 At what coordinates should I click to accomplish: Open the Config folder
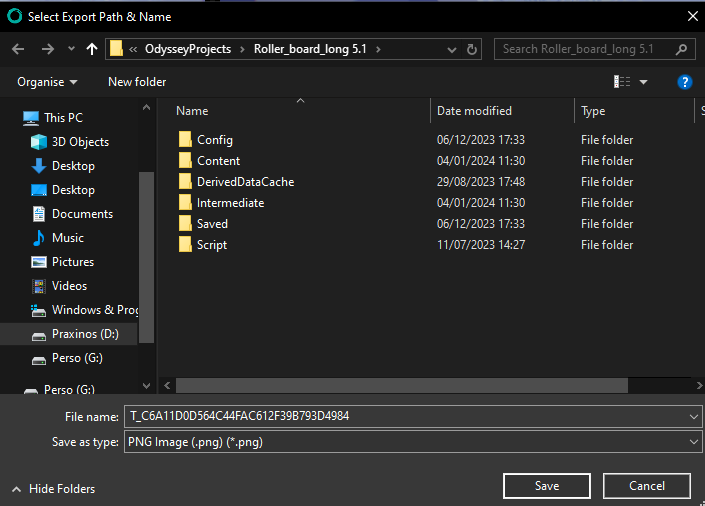214,140
